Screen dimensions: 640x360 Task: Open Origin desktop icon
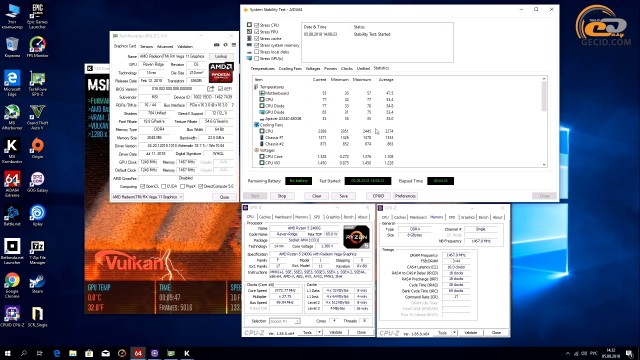point(37,148)
